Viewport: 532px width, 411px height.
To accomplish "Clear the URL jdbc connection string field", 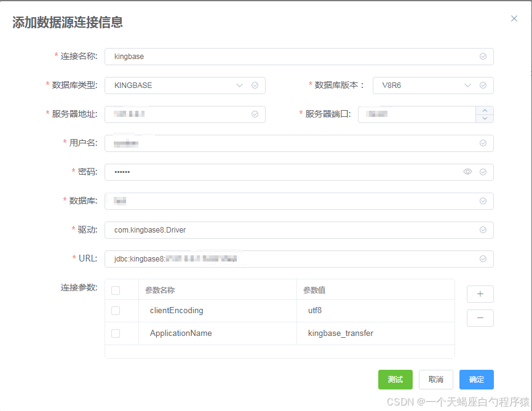I will click(483, 259).
